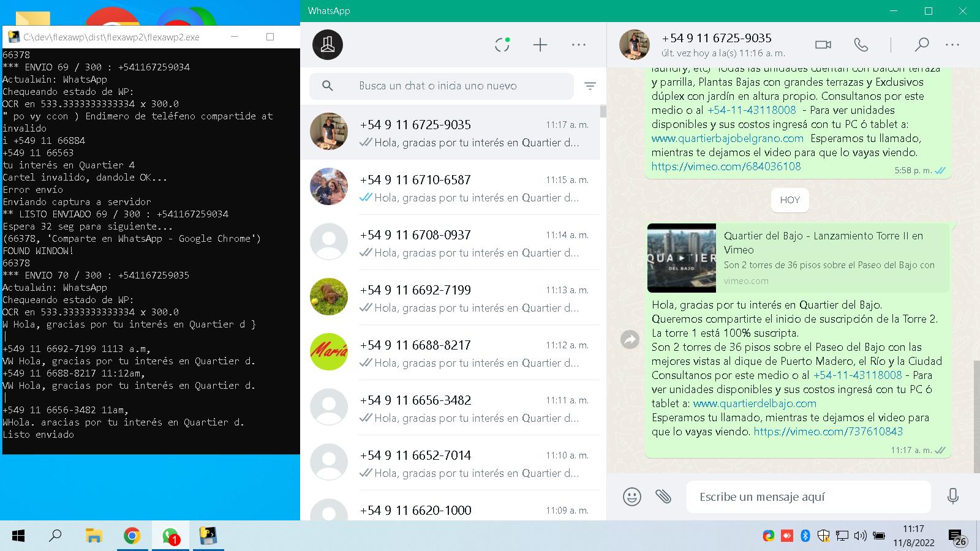This screenshot has height=551, width=980.
Task: Open chat +54 9 11 6710-6587
Action: click(450, 187)
